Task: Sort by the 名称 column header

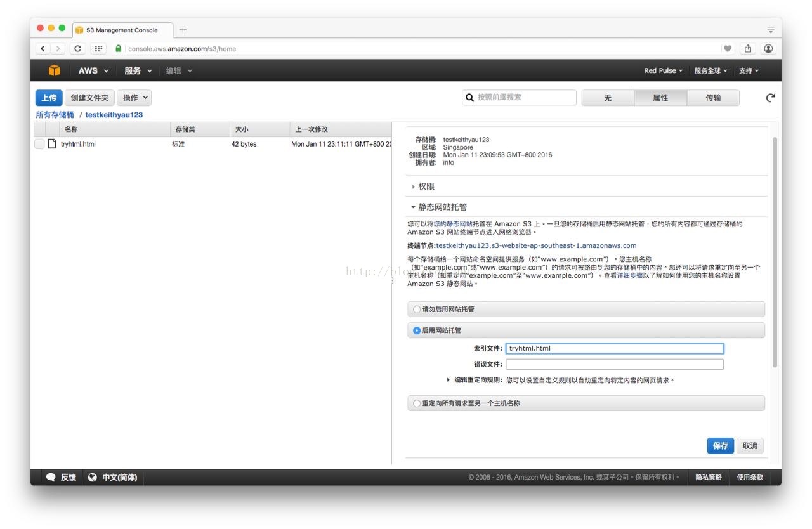Action: coord(115,129)
